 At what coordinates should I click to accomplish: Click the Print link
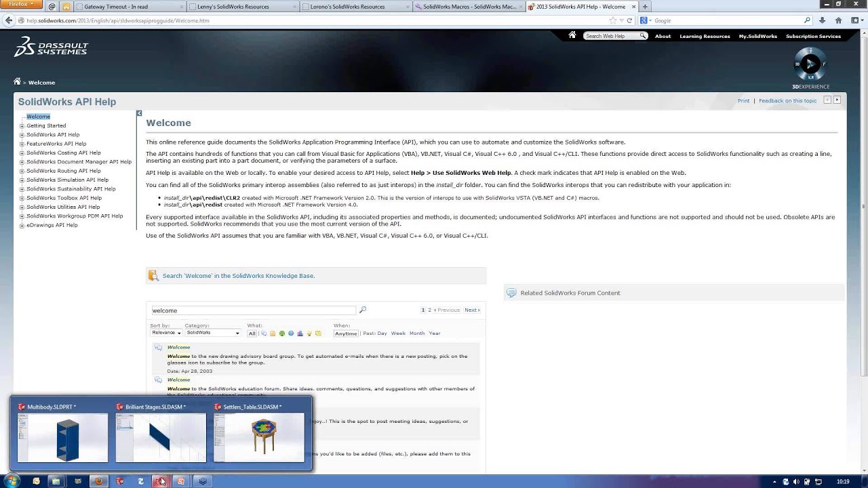(743, 100)
